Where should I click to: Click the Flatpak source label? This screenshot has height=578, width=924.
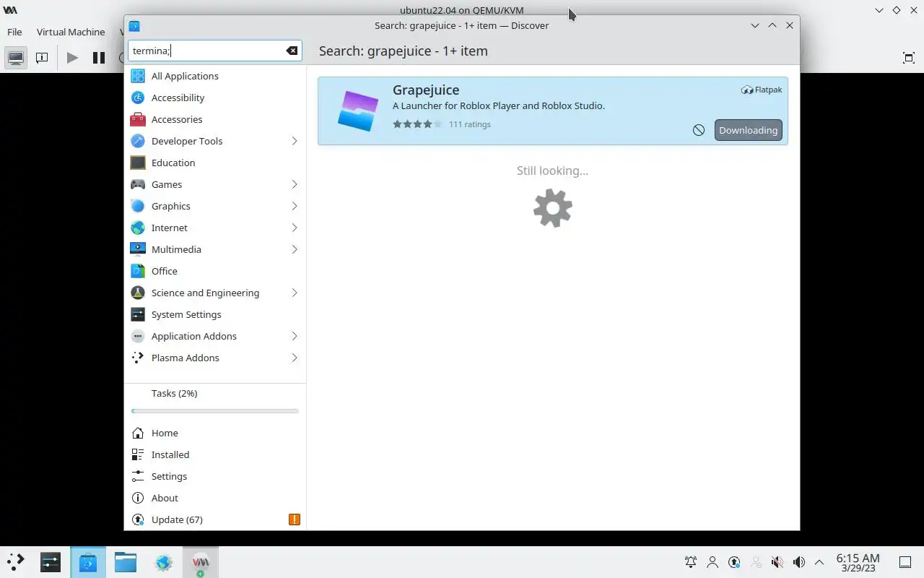[x=762, y=90]
